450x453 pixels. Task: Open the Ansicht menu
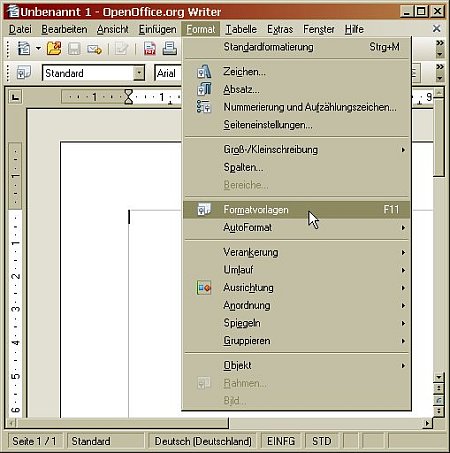[x=113, y=29]
